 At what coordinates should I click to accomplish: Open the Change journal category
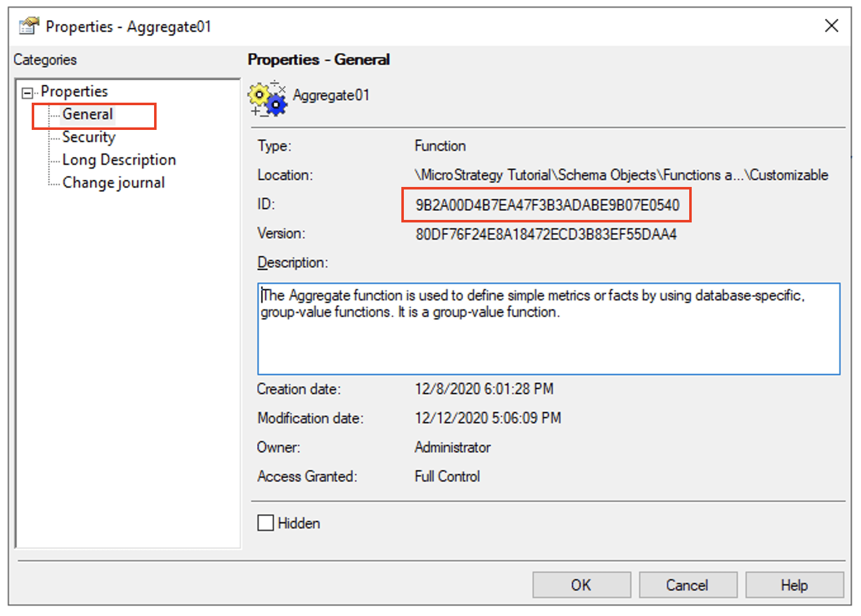point(113,183)
